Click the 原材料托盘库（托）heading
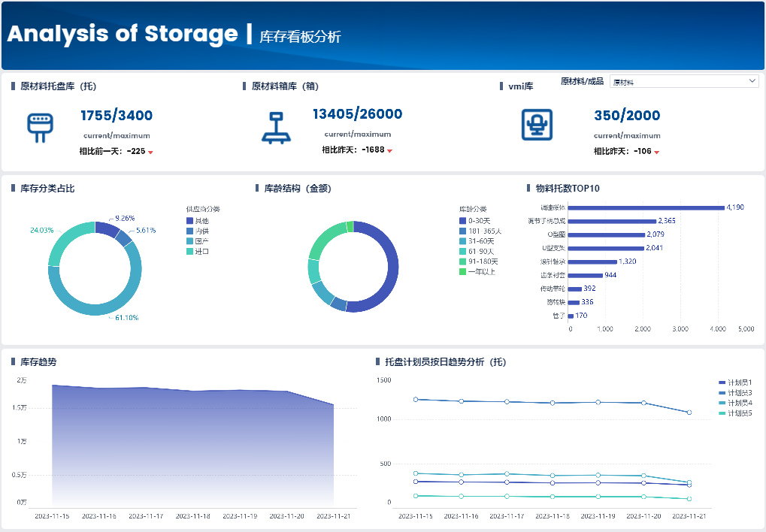 click(x=58, y=86)
